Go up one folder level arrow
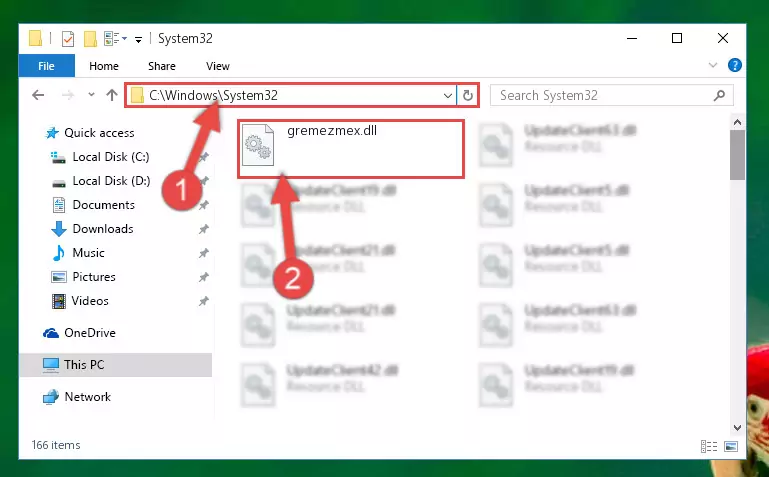Screen dimensions: 769x477 (112, 95)
